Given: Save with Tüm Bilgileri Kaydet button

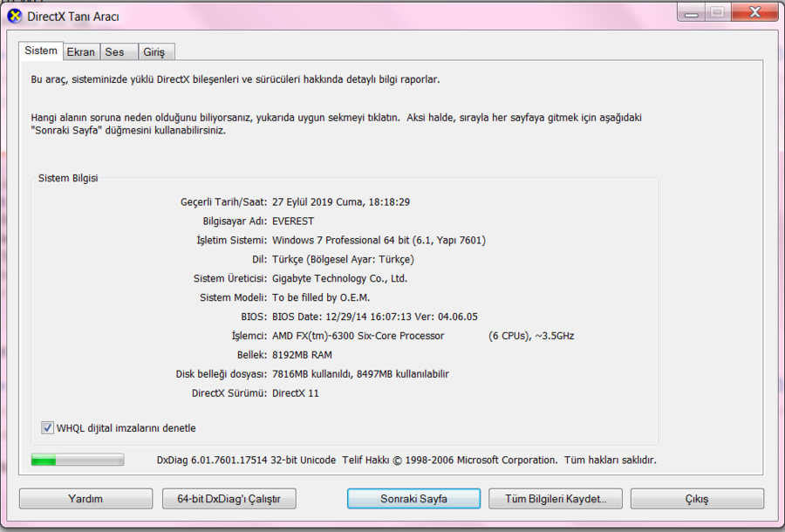Looking at the screenshot, I should coord(556,499).
